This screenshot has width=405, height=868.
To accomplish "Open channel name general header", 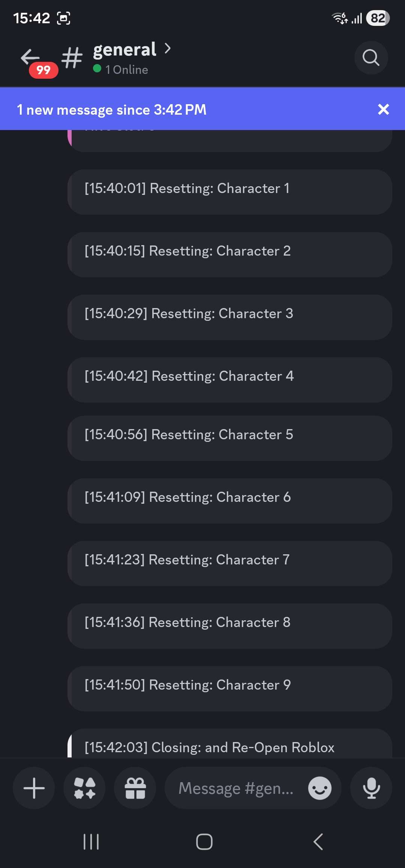I will (x=124, y=49).
